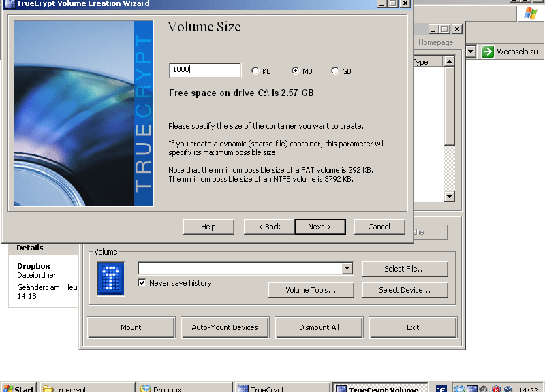Click the Dropbox name in Details pane

[x=33, y=266]
